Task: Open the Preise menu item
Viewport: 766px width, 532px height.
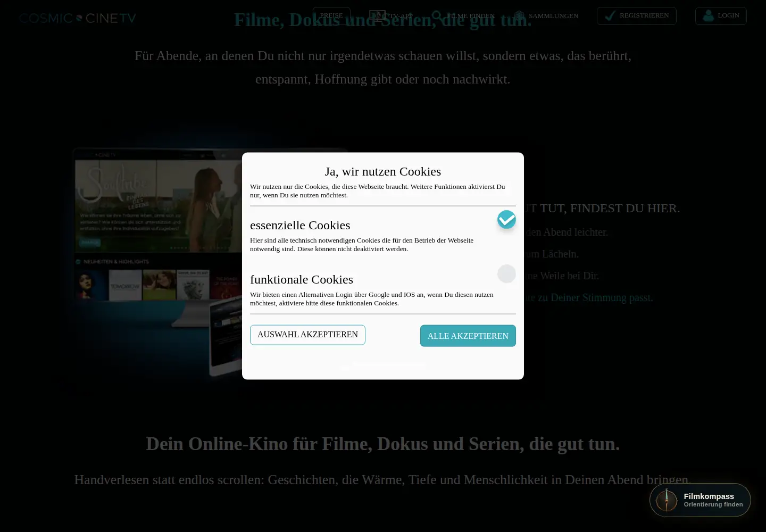Action: coord(331,15)
